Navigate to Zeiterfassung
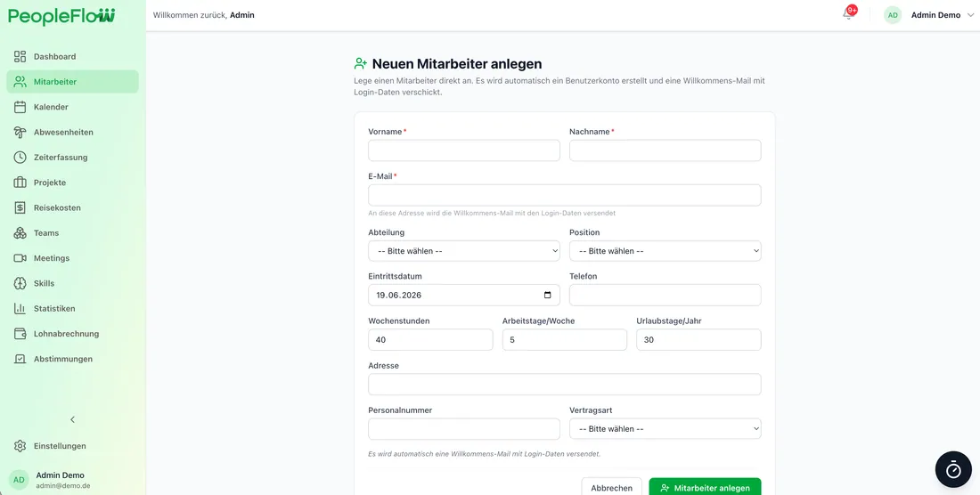 [x=72, y=158]
